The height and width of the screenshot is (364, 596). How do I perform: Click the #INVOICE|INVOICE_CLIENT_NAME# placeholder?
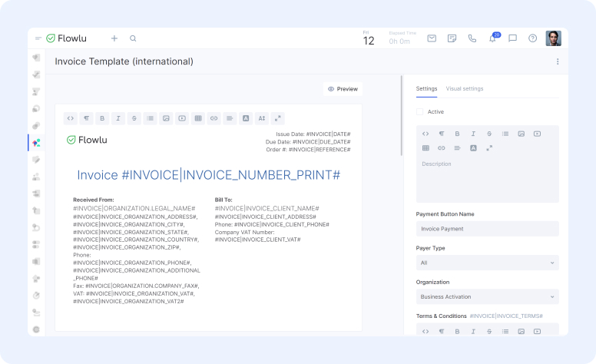point(267,209)
